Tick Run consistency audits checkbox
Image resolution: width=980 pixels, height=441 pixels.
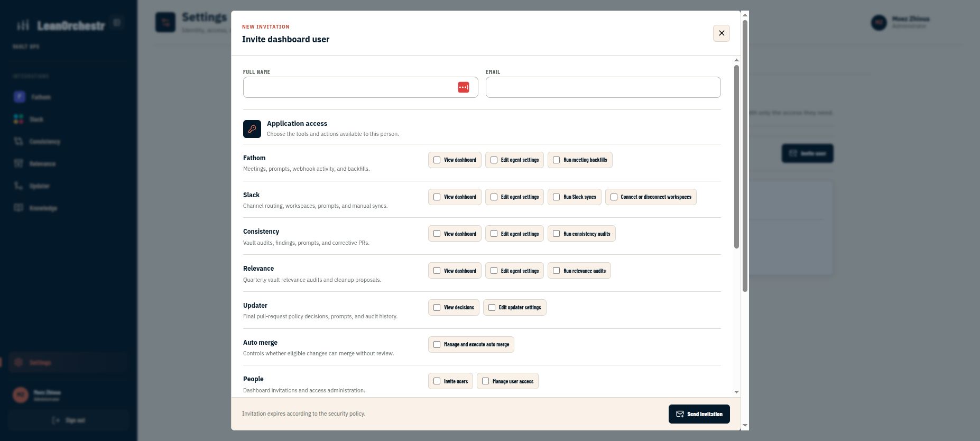coord(556,234)
